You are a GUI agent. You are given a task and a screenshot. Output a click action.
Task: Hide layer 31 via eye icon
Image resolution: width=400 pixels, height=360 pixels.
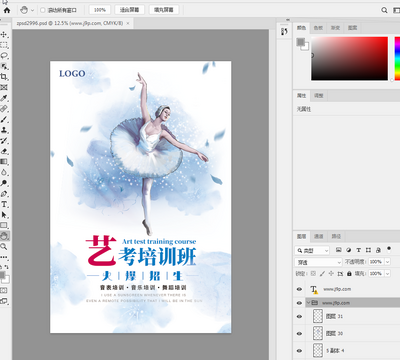[299, 316]
